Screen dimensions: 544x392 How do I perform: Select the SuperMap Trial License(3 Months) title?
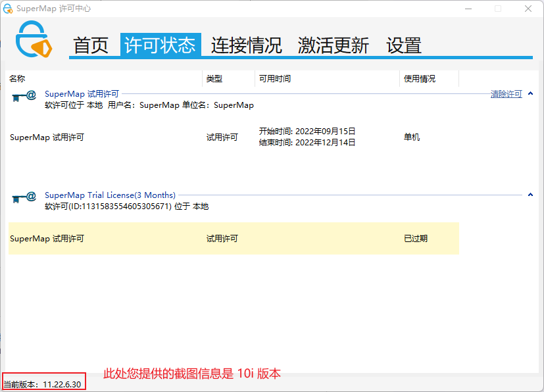[x=110, y=195]
